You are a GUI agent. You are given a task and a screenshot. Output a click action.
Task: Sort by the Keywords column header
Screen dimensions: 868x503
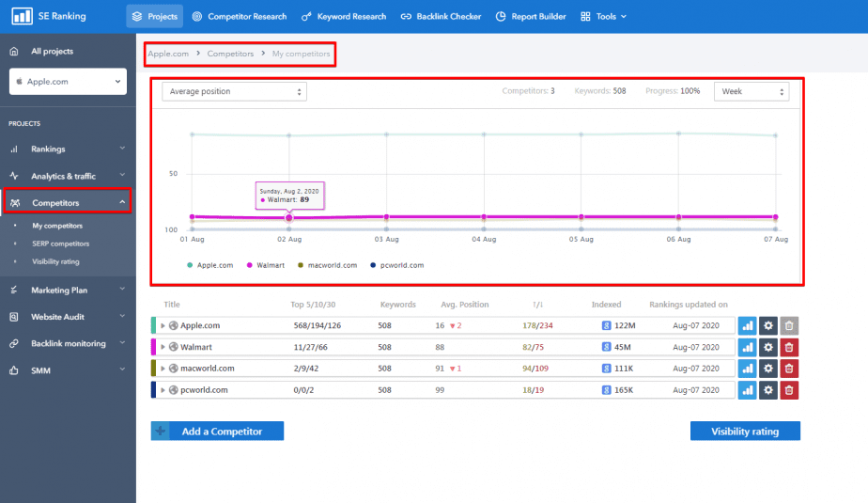click(397, 305)
